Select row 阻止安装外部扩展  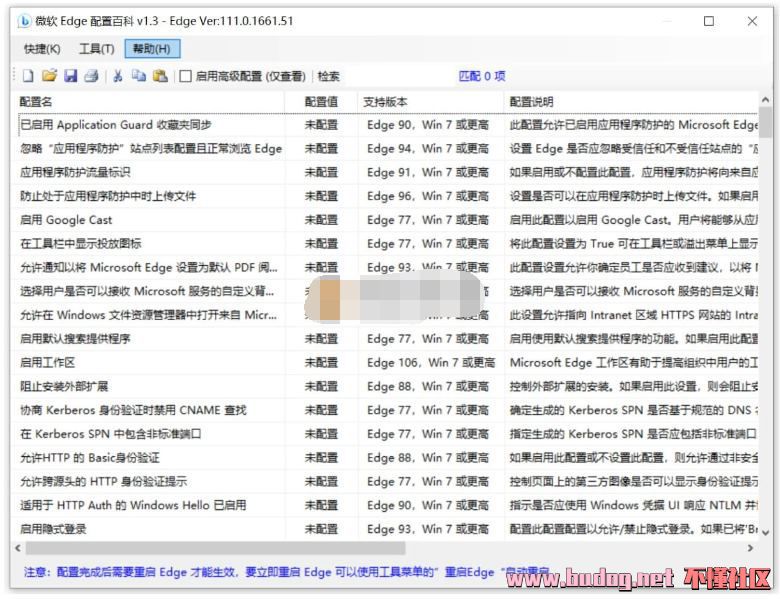point(386,387)
